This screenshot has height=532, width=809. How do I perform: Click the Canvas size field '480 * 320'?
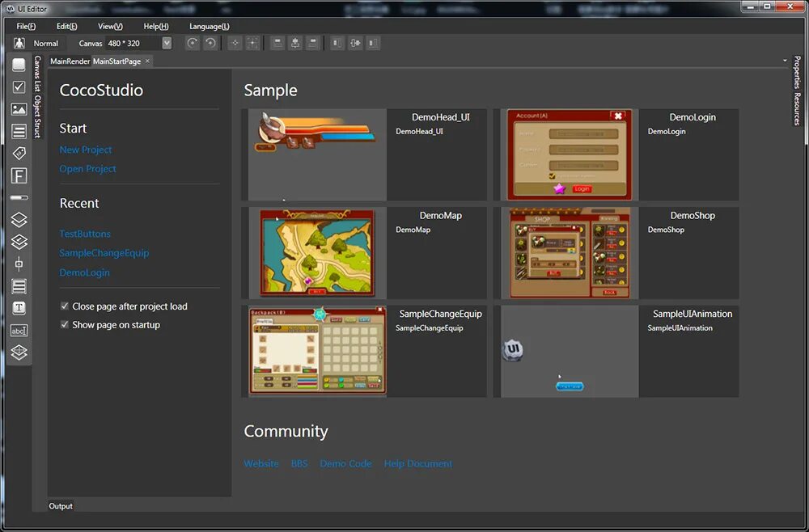point(133,44)
